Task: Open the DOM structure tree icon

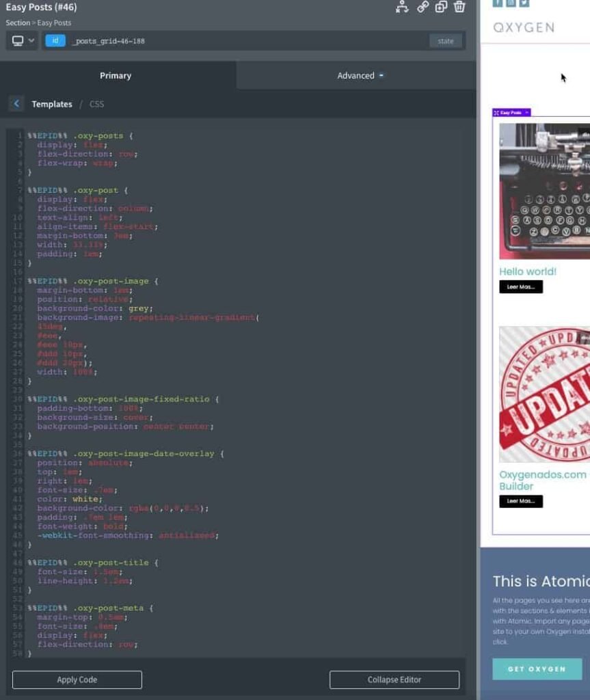Action: (402, 7)
